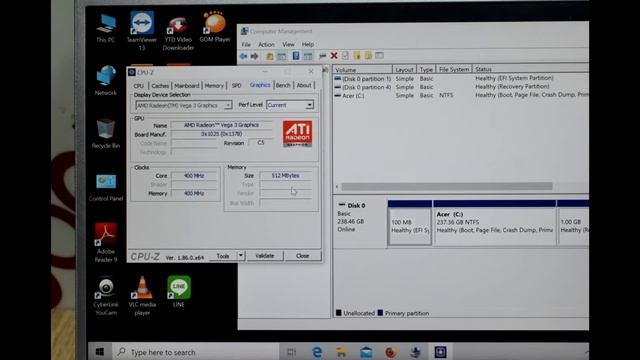Switch to About tab in CPU-Z
The height and width of the screenshot is (360, 640).
click(304, 85)
